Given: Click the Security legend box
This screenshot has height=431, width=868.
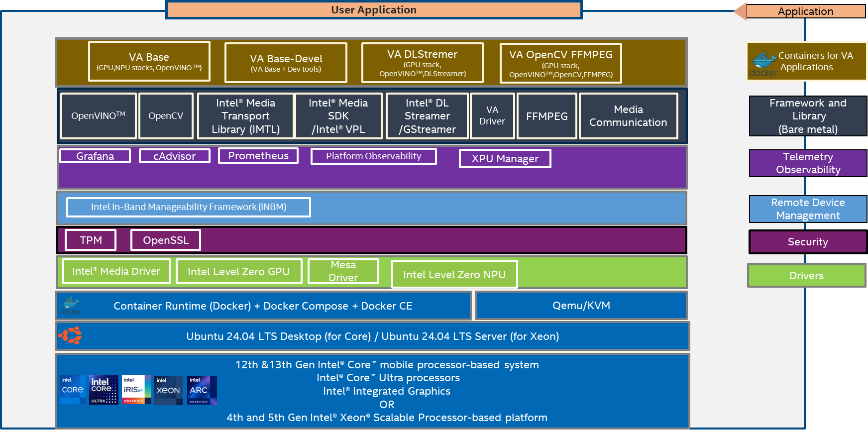Looking at the screenshot, I should [x=808, y=242].
